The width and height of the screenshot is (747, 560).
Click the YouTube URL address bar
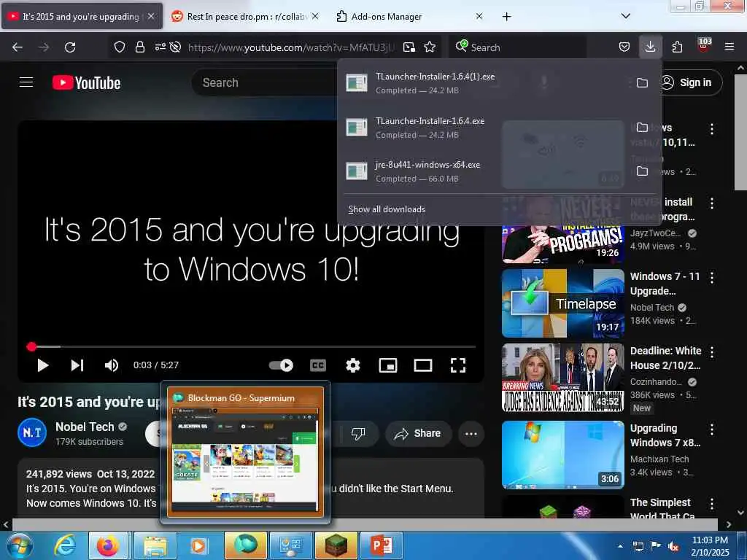tap(291, 47)
